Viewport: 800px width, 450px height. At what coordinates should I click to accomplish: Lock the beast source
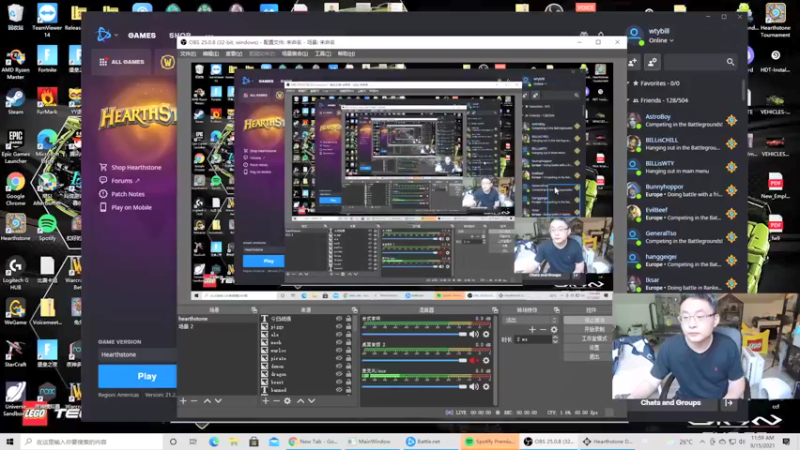coord(348,382)
